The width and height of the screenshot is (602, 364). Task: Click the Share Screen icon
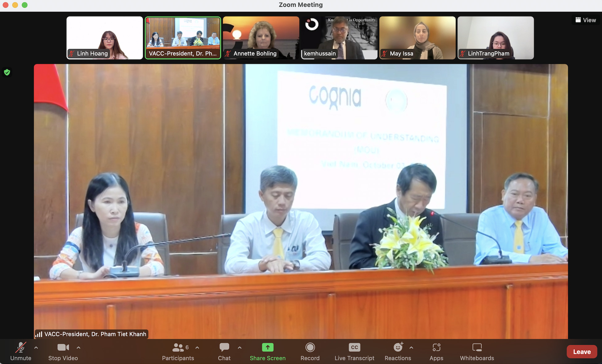coord(267,348)
